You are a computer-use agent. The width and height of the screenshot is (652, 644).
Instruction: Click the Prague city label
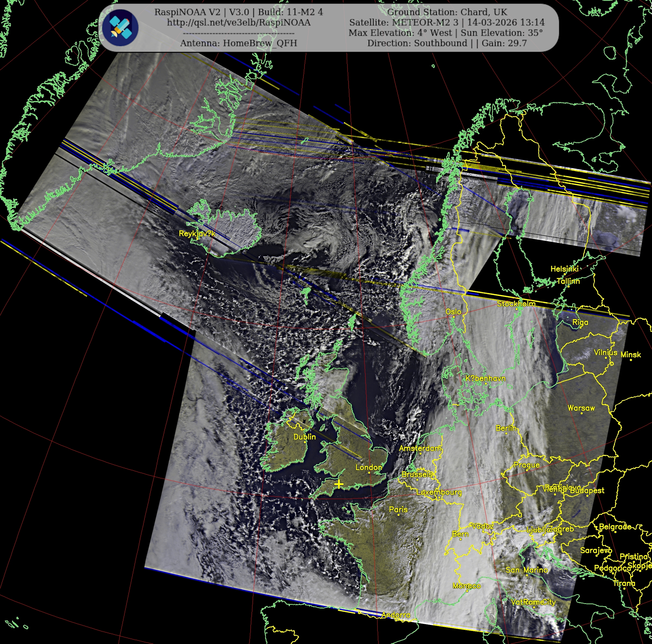click(527, 465)
